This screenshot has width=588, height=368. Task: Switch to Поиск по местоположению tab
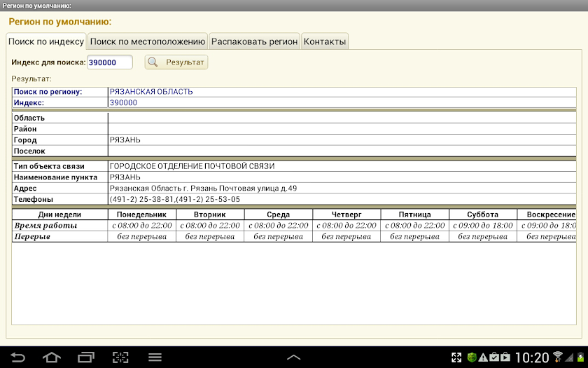148,41
